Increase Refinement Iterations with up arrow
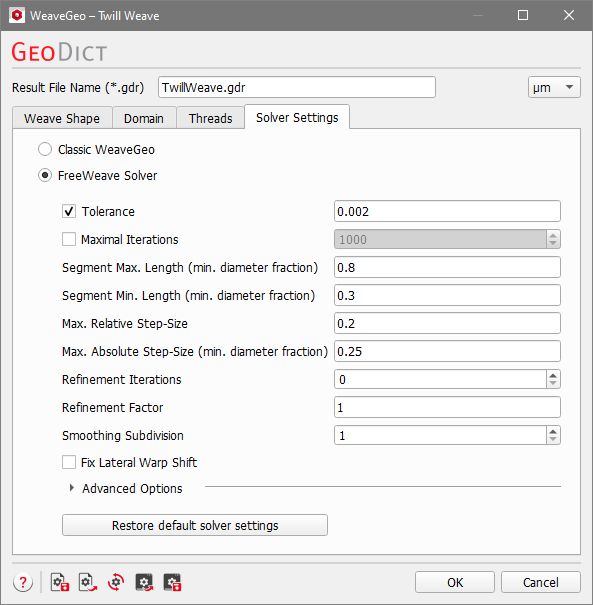The height and width of the screenshot is (605, 593). [x=553, y=375]
